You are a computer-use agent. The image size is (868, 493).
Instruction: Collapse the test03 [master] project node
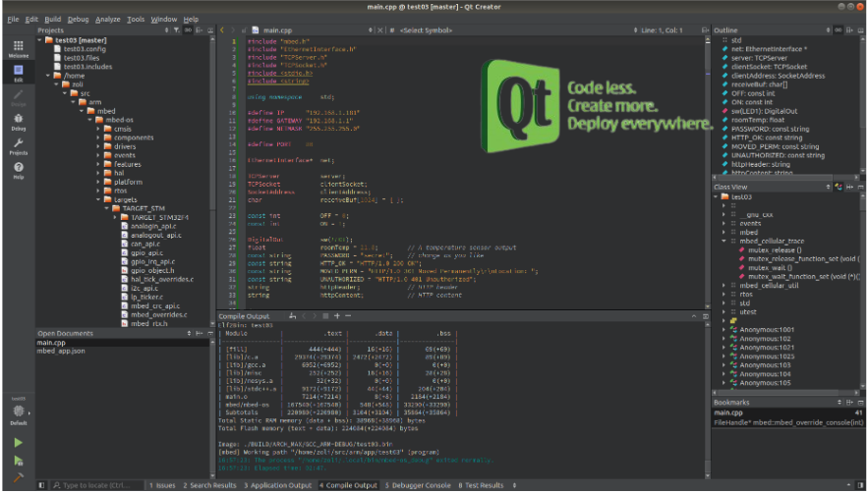(39, 40)
